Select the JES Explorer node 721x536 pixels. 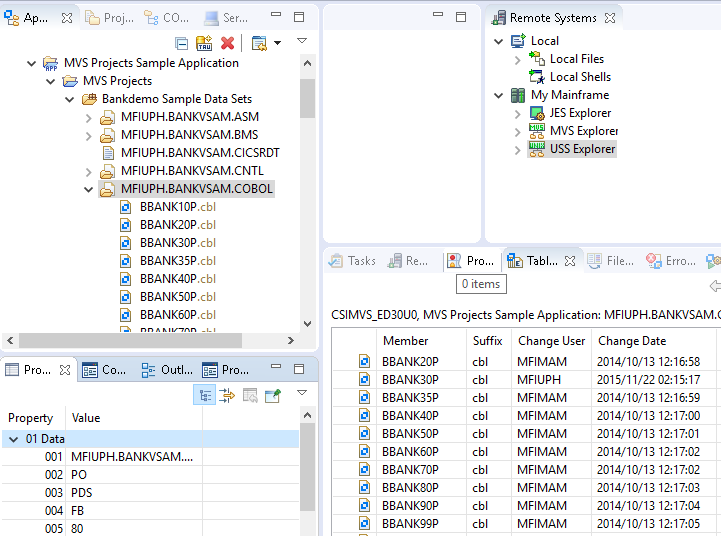click(x=580, y=113)
